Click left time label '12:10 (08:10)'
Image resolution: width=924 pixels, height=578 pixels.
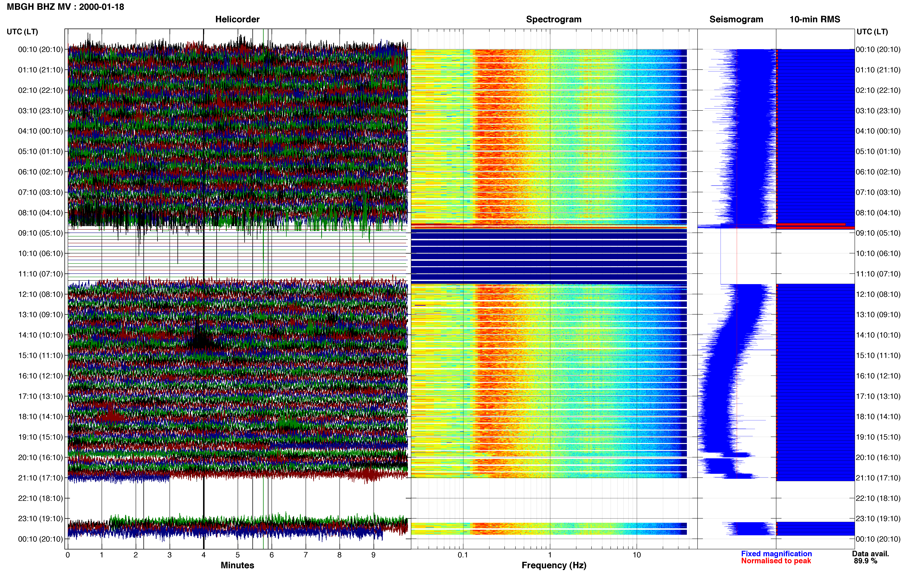pos(41,294)
